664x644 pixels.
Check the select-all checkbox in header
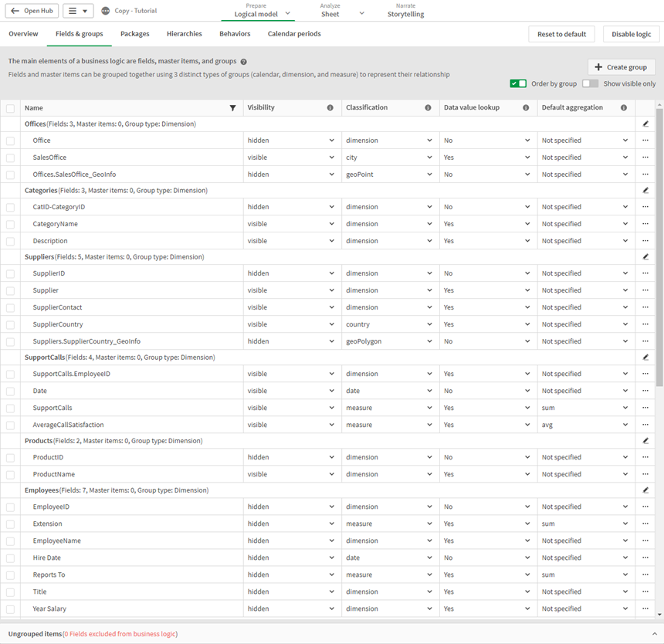pos(11,108)
